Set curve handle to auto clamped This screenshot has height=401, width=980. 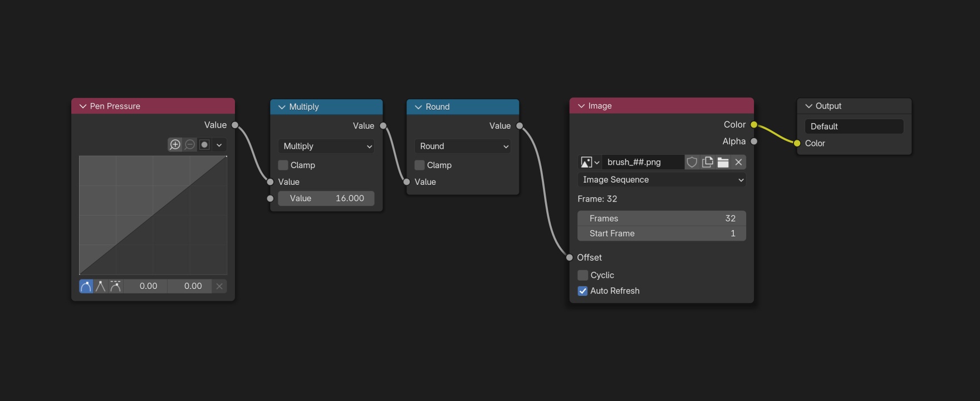click(x=115, y=286)
